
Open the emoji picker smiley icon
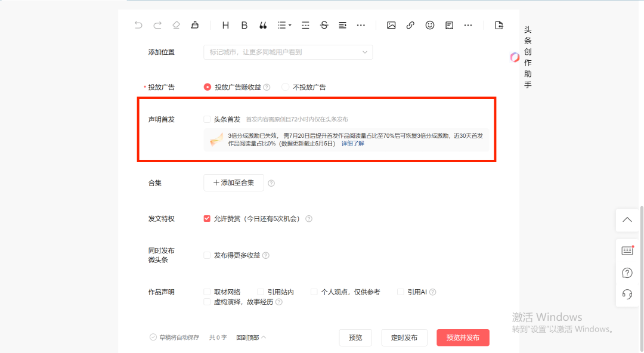[x=429, y=25]
